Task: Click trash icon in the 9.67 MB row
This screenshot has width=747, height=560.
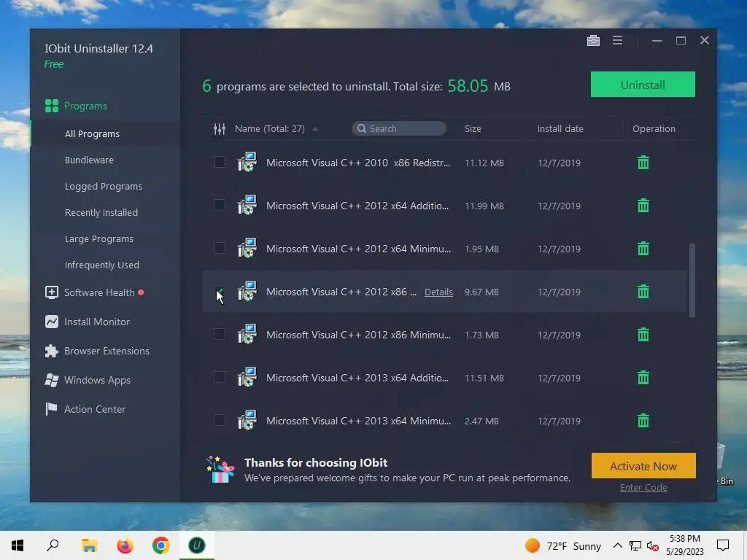Action: pyautogui.click(x=643, y=292)
